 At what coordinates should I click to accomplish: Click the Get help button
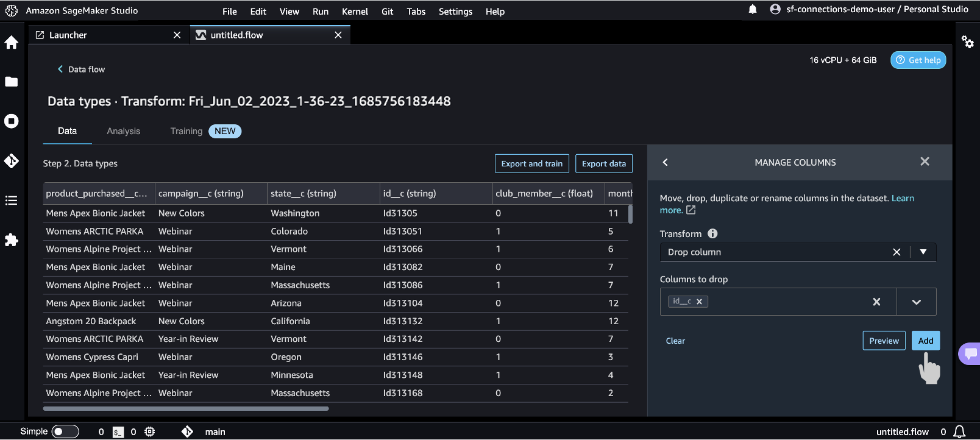[x=918, y=60]
